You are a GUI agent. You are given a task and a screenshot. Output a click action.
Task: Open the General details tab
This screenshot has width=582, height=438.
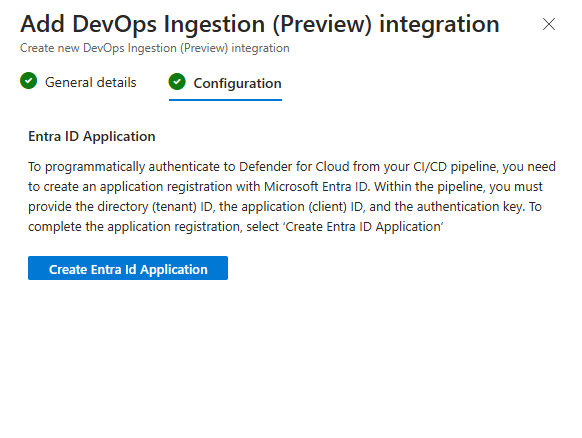coord(91,82)
